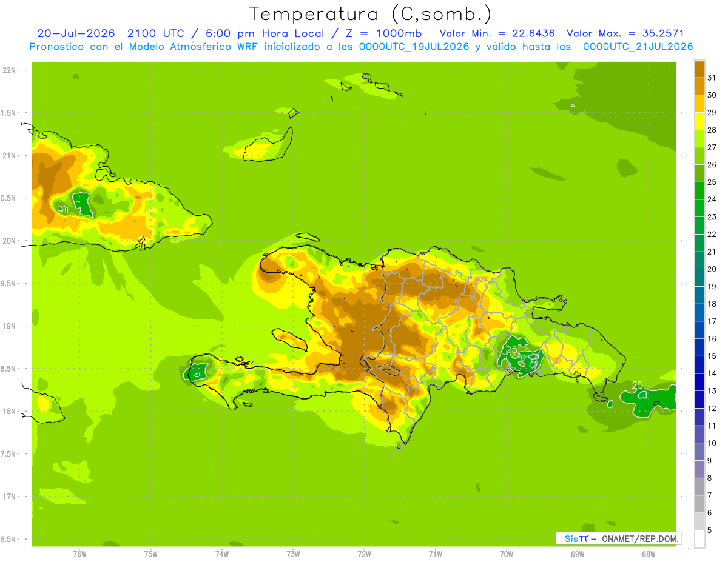Click the "8.5N" latitude label
Viewport: 728px width, 562px height.
pyautogui.click(x=8, y=369)
